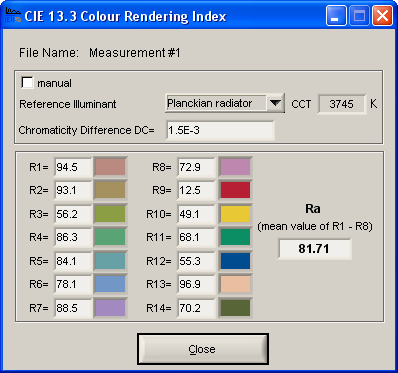Click the R1 light pink color swatch

[110, 167]
